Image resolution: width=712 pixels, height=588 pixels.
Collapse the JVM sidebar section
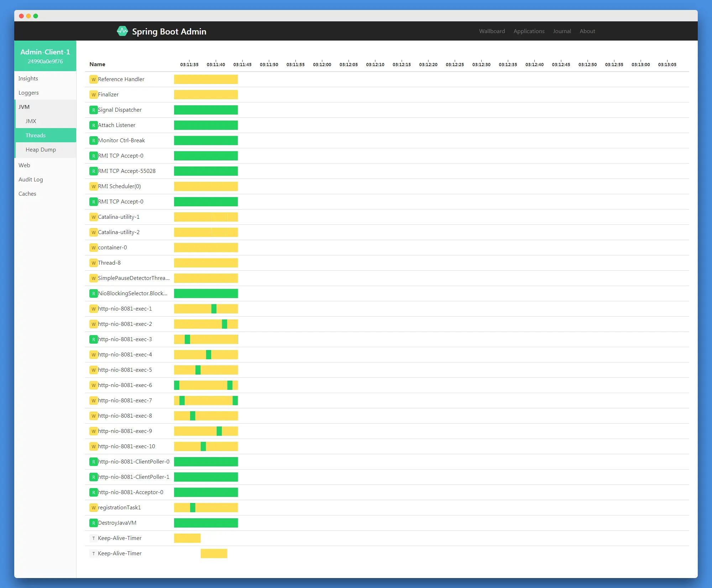(24, 107)
